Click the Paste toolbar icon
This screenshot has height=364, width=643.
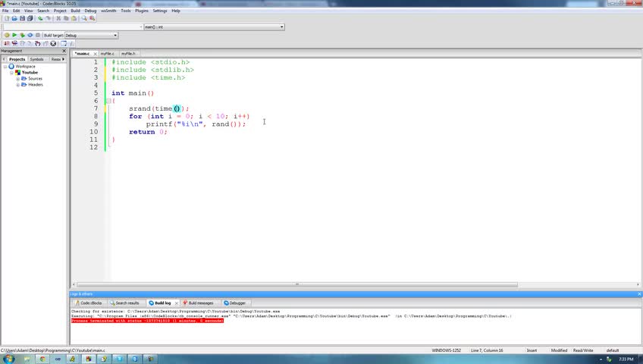click(74, 18)
